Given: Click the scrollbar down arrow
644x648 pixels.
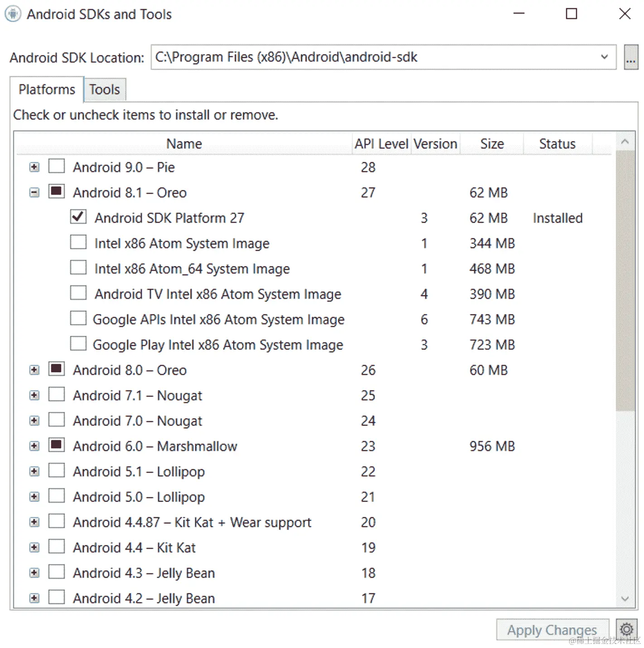Looking at the screenshot, I should coord(625,599).
